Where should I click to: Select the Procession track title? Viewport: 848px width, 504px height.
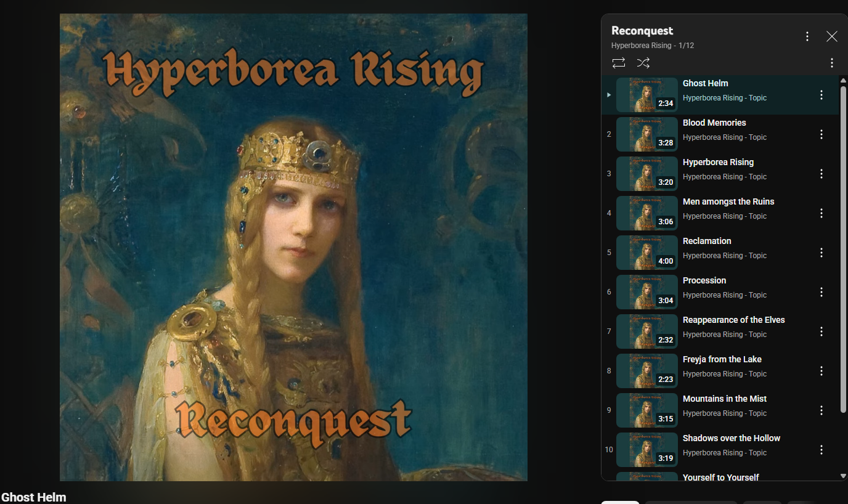(x=704, y=280)
